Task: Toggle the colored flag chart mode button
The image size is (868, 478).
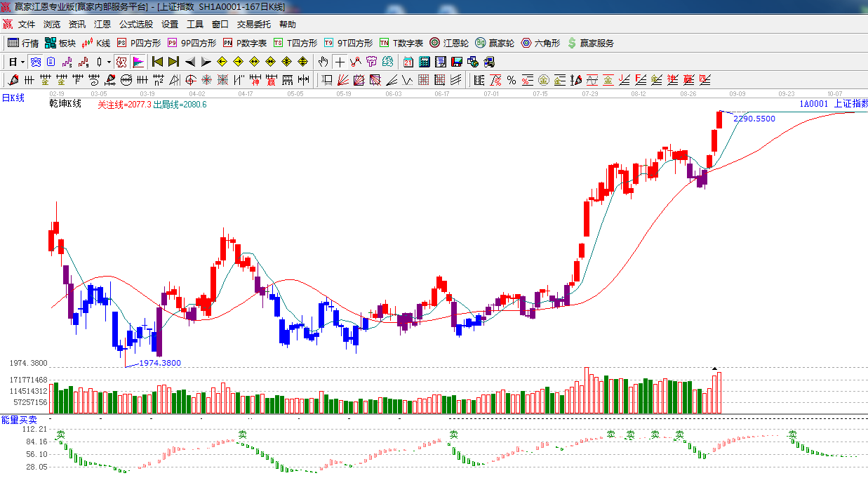Action: coord(138,62)
